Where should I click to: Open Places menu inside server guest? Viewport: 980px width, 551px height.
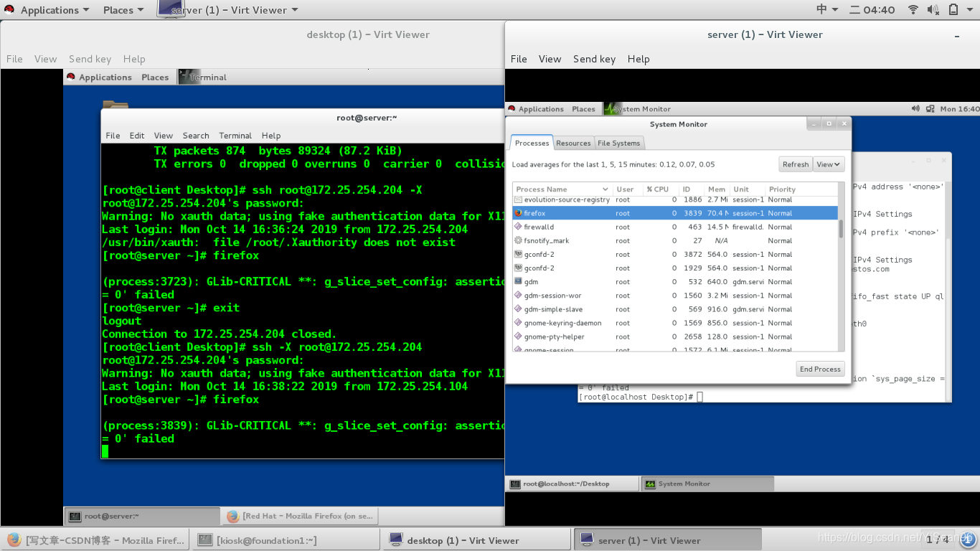pyautogui.click(x=583, y=109)
